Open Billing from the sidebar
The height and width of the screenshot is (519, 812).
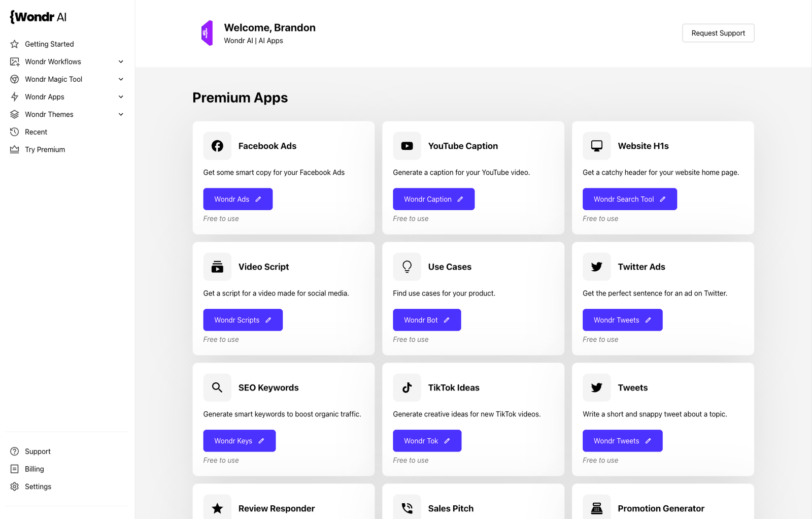click(x=33, y=469)
